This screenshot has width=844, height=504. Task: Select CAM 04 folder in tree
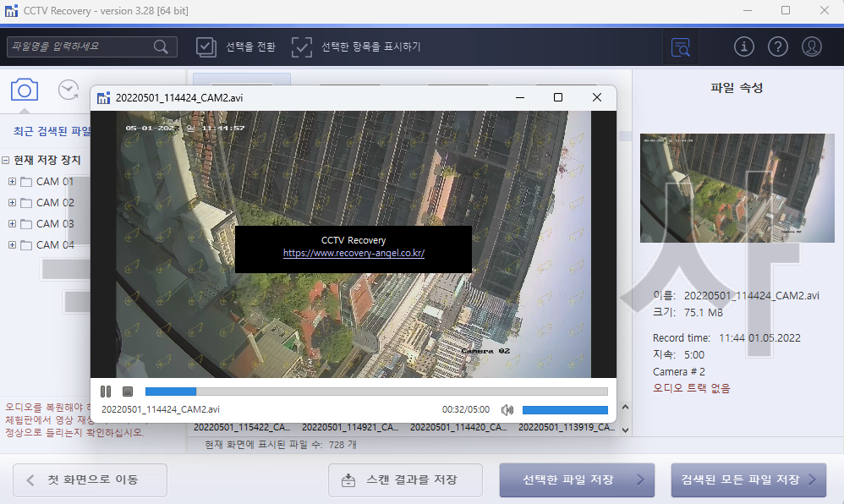[47, 244]
